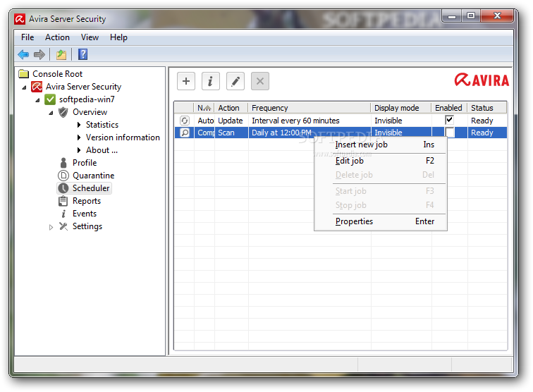This screenshot has width=533, height=392.
Task: Minimize the Avira Server Security window
Action: [x=452, y=16]
